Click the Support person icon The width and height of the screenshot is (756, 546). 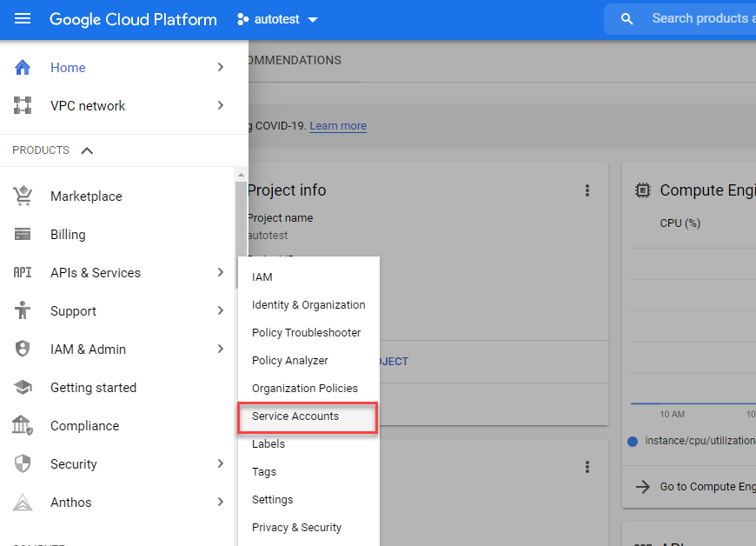[23, 310]
